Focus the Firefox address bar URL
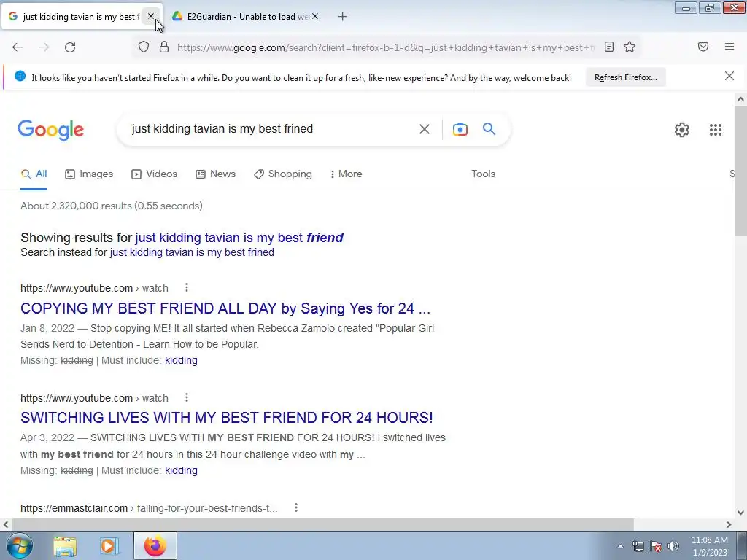This screenshot has width=747, height=560. click(386, 47)
